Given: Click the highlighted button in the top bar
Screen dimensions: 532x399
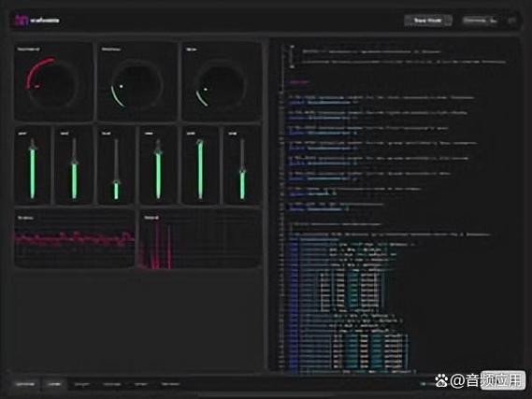Looking at the screenshot, I should pyautogui.click(x=428, y=21).
